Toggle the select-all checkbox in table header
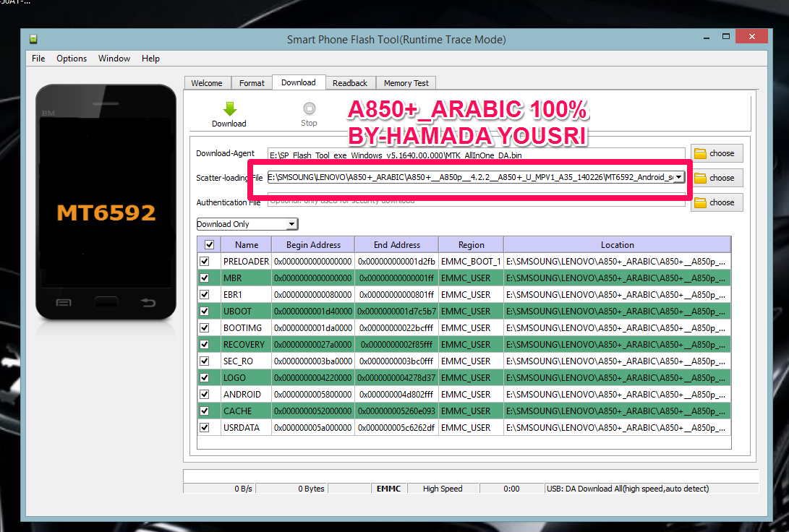Viewport: 789px width, 532px height. [x=209, y=245]
